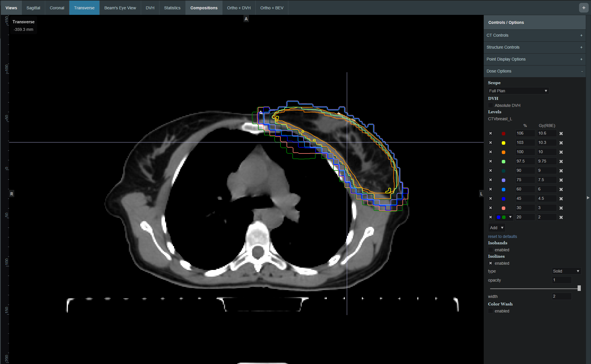Click the Add level button
Viewport: 591px width, 364px height.
point(496,228)
